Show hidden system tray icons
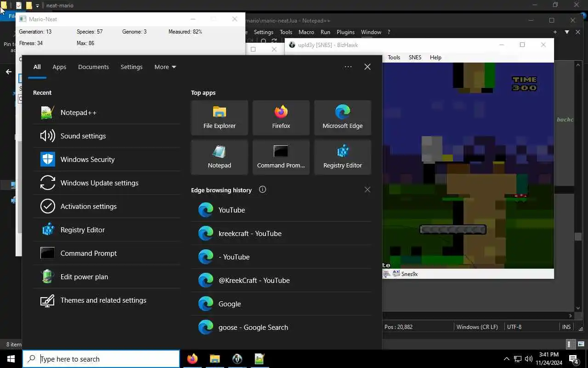The width and height of the screenshot is (588, 368). click(x=507, y=359)
